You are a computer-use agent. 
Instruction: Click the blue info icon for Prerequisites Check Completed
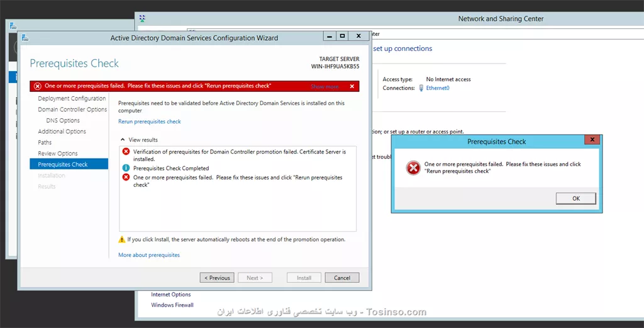(x=126, y=168)
